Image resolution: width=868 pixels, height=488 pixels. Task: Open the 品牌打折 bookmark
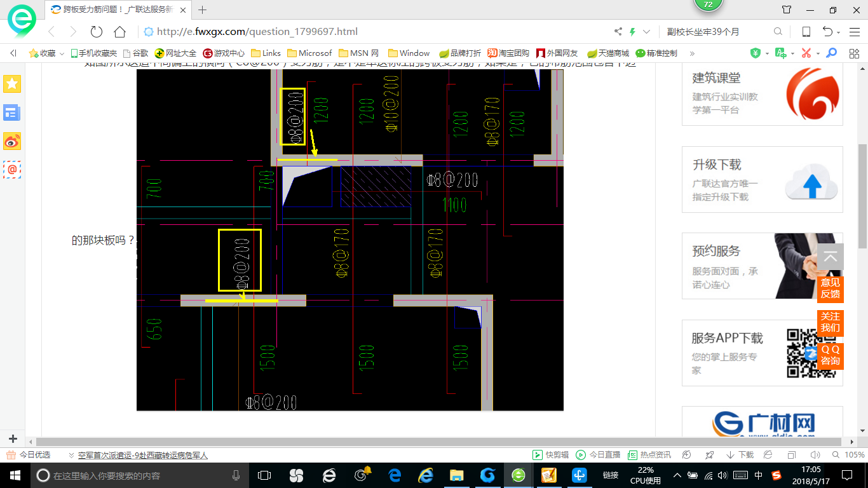(460, 53)
